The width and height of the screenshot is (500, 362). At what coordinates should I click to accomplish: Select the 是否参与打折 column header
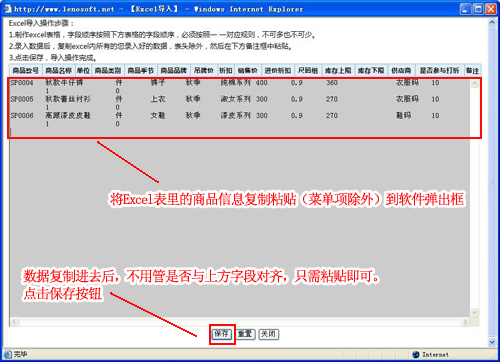pyautogui.click(x=439, y=70)
